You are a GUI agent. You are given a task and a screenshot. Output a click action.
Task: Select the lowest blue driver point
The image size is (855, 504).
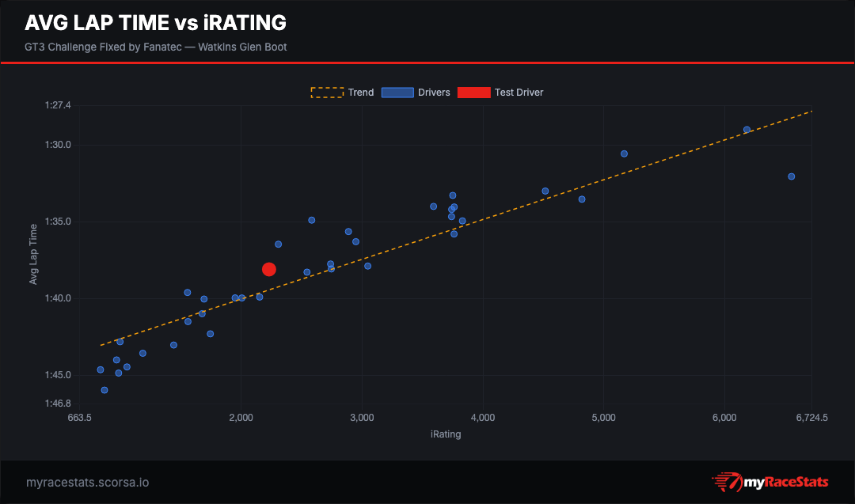[x=104, y=390]
